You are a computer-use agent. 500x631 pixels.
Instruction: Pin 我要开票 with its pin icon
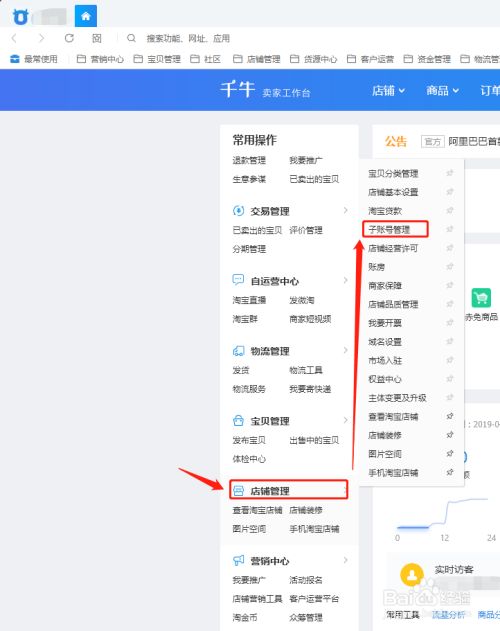click(x=450, y=322)
